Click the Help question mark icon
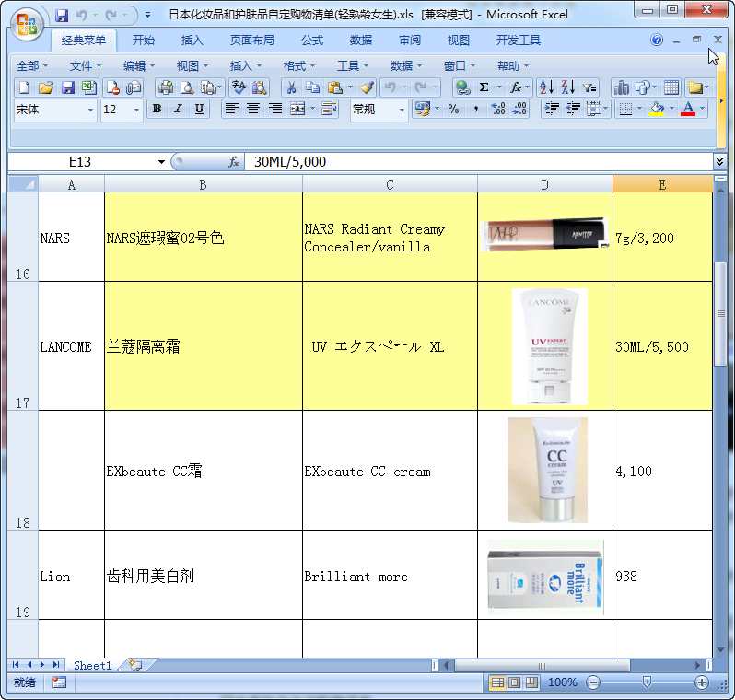Image resolution: width=735 pixels, height=700 pixels. click(657, 40)
